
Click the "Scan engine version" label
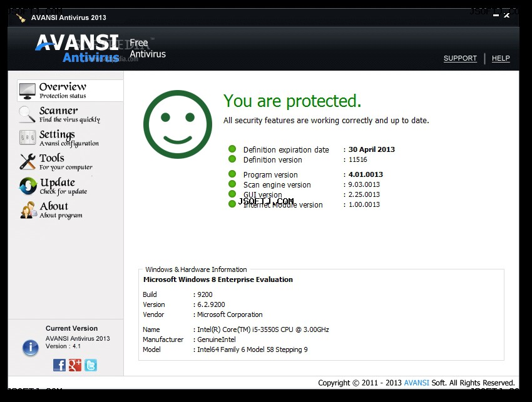(277, 184)
